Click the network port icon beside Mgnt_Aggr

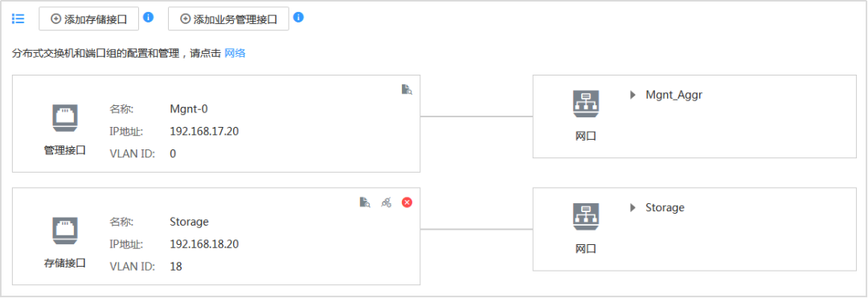click(x=586, y=104)
